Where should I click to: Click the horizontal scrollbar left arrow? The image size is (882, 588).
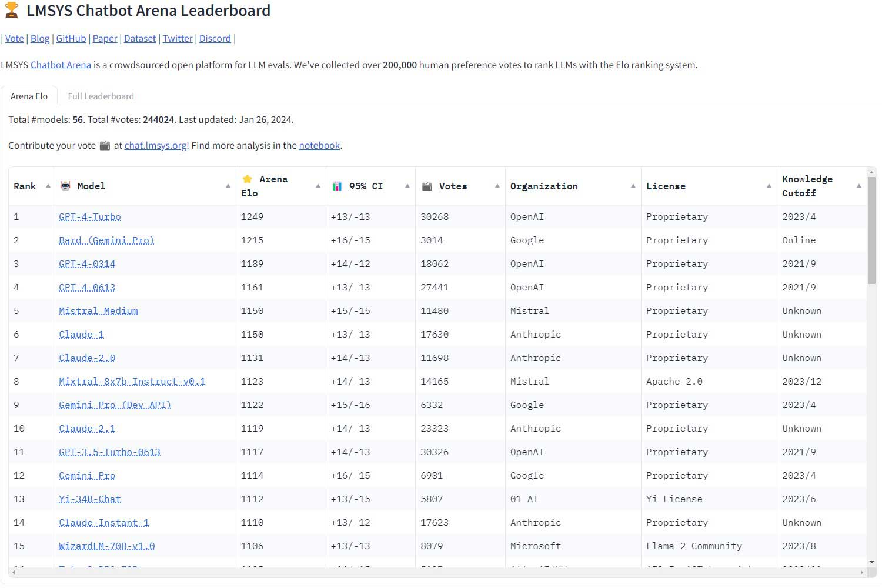pos(13,572)
